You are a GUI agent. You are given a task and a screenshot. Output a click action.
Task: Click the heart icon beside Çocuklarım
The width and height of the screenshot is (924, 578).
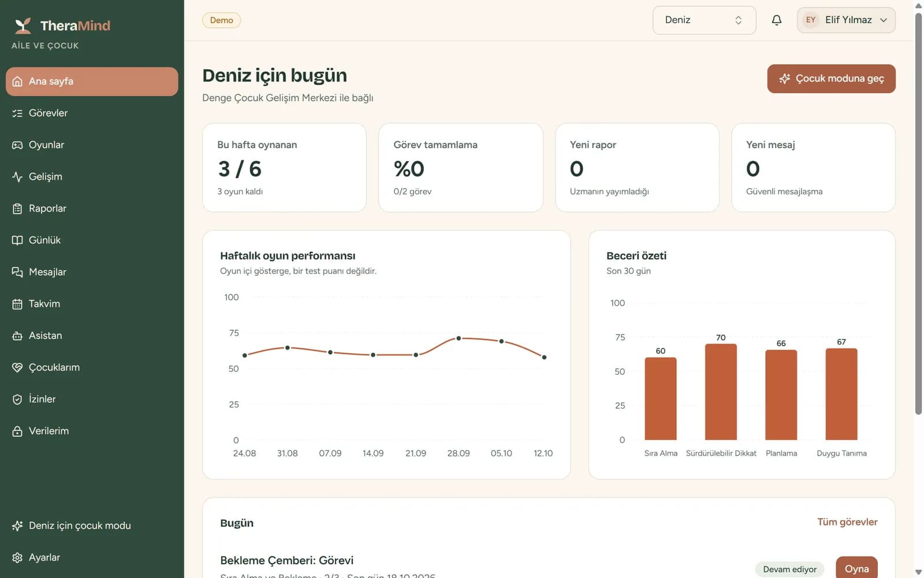(17, 368)
